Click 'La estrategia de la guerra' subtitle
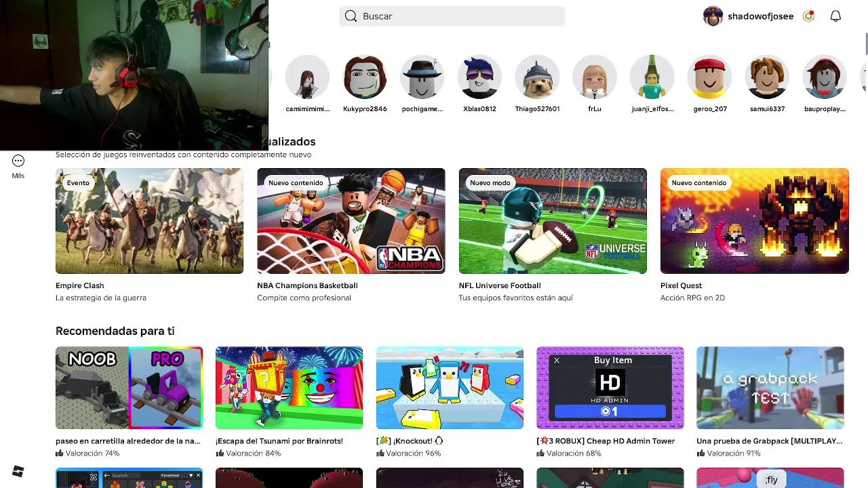The height and width of the screenshot is (488, 868). (101, 298)
